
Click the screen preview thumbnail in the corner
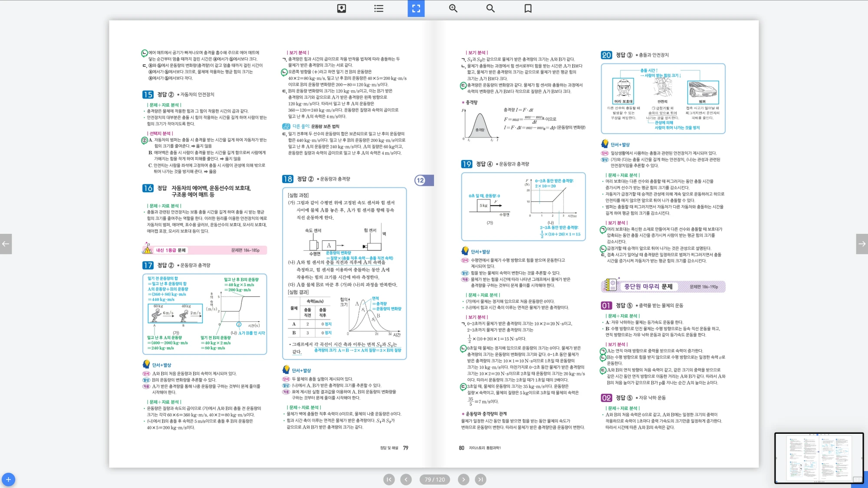[819, 458]
